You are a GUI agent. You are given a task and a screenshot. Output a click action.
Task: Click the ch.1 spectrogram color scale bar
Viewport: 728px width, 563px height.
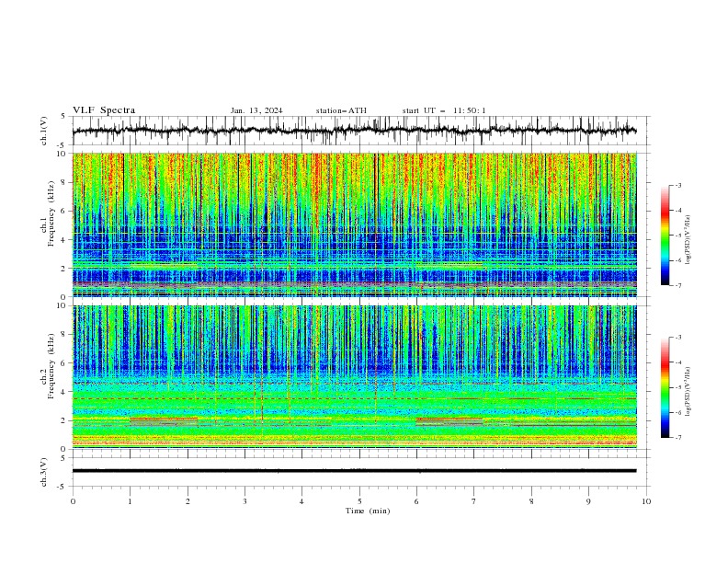(665, 236)
